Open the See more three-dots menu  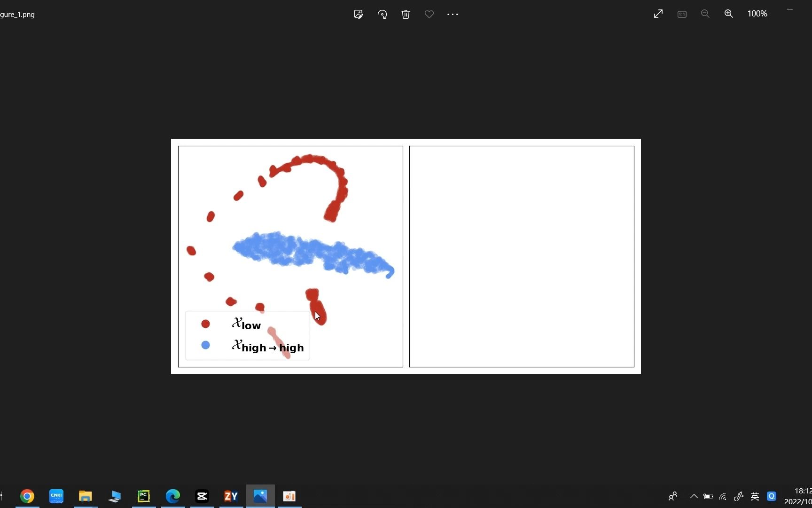point(453,14)
